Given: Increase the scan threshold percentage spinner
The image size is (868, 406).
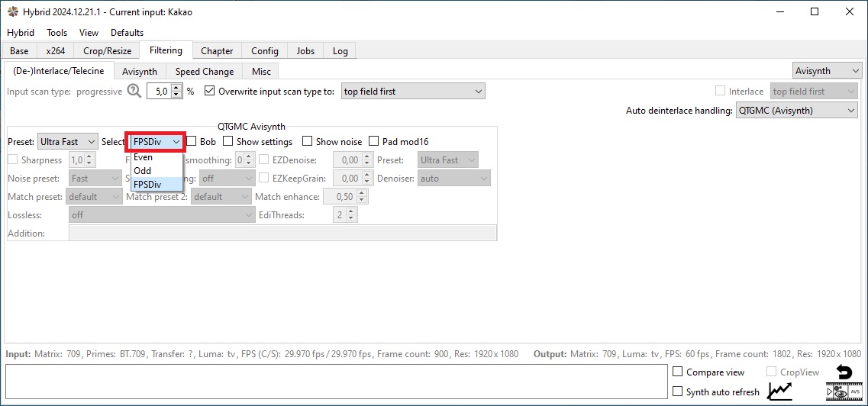Looking at the screenshot, I should pyautogui.click(x=177, y=88).
